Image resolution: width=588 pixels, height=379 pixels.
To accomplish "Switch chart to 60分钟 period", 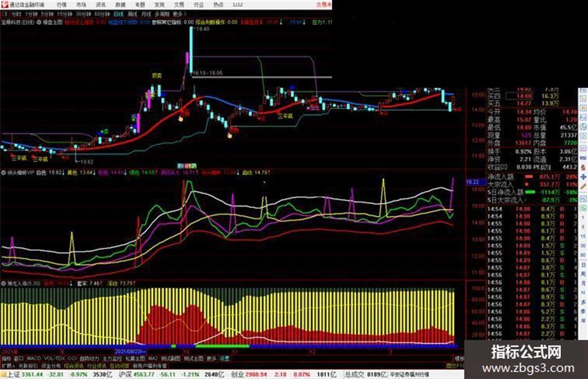I will [x=102, y=14].
